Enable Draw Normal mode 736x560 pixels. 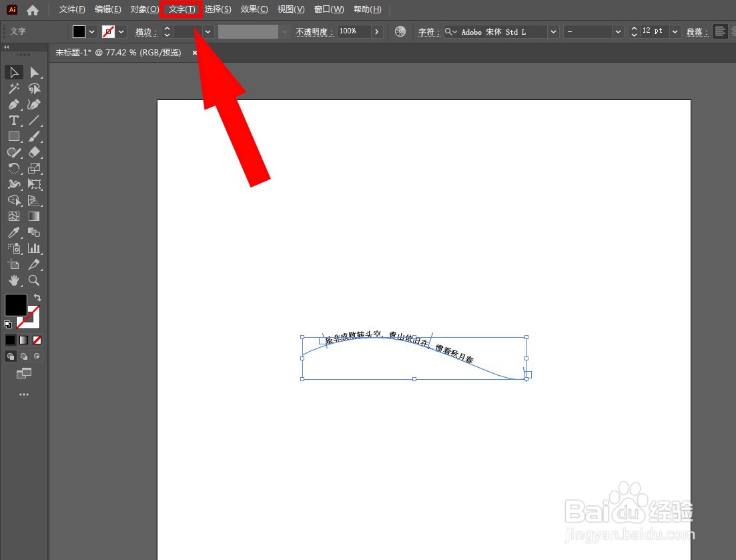pyautogui.click(x=10, y=356)
